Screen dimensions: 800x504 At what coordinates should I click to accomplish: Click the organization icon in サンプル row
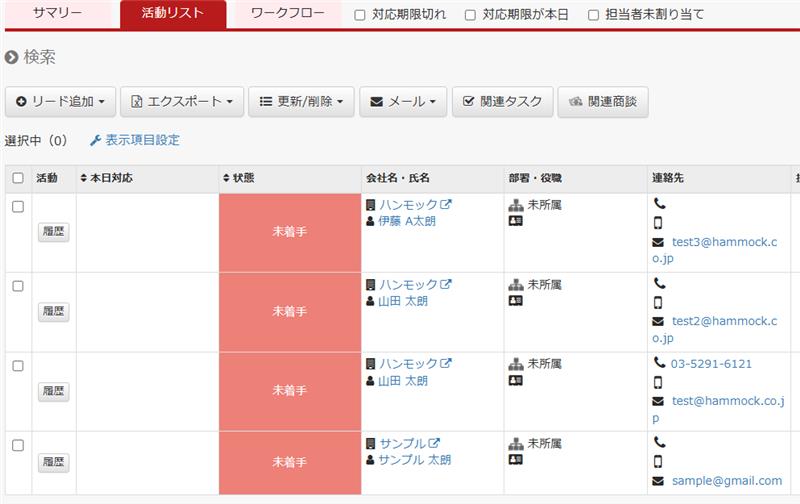click(516, 443)
